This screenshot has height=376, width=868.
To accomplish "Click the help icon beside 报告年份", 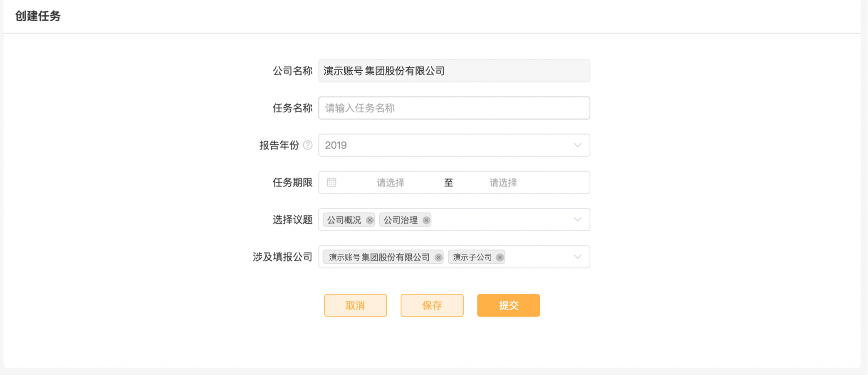I will pyautogui.click(x=308, y=145).
